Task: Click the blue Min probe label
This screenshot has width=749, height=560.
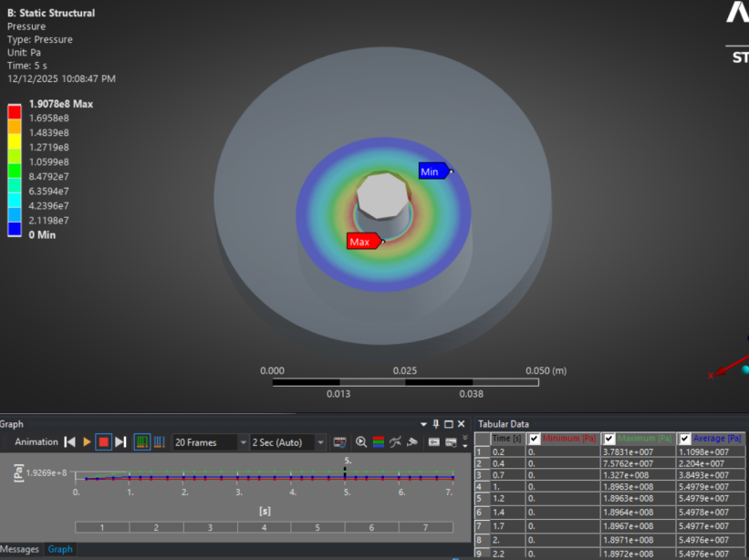Action: pyautogui.click(x=432, y=171)
